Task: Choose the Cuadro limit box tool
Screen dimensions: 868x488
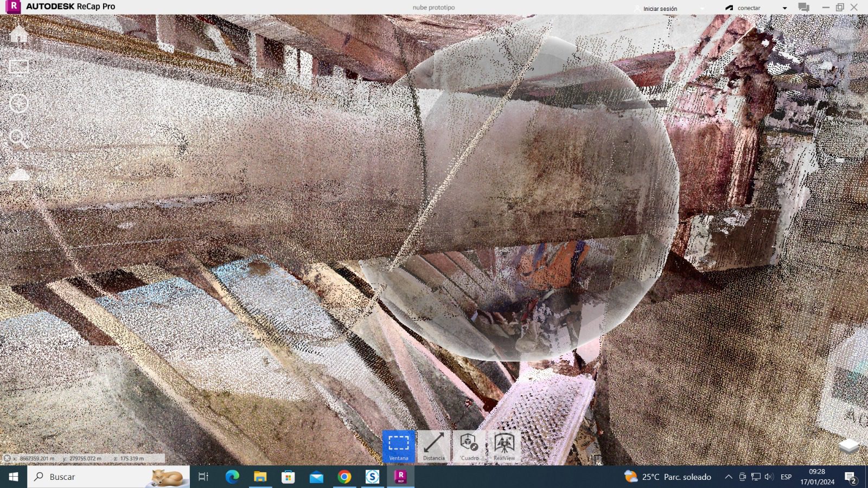Action: click(x=469, y=446)
